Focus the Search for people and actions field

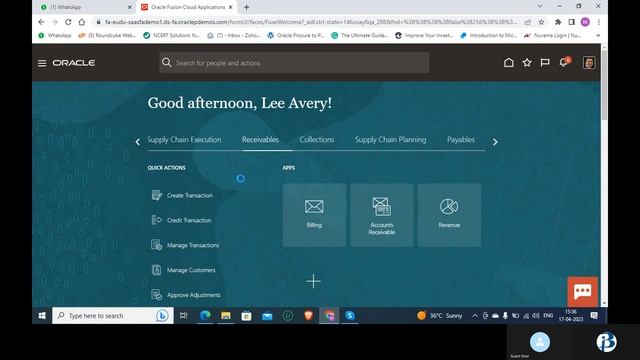[x=294, y=63]
